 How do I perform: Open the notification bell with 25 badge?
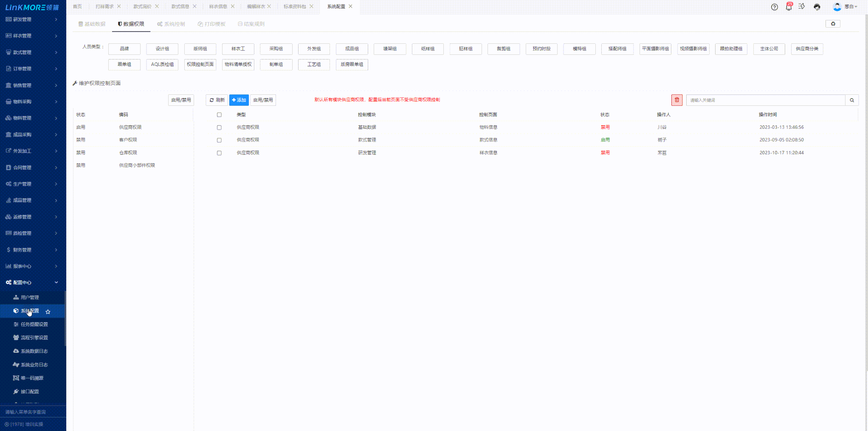click(789, 7)
